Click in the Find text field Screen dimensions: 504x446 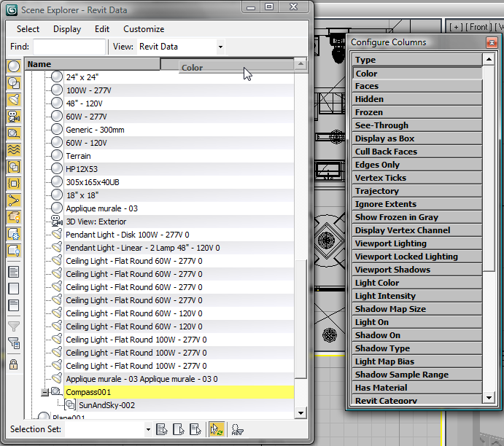pyautogui.click(x=69, y=47)
